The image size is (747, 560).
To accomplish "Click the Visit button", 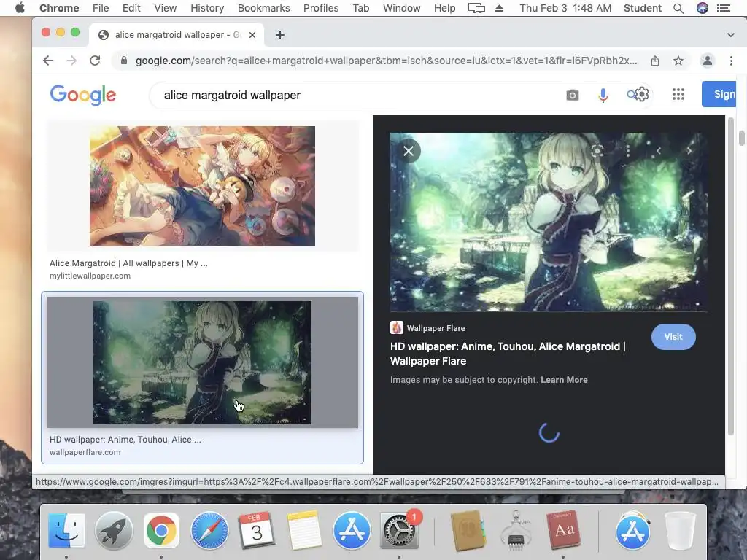I will [x=673, y=337].
